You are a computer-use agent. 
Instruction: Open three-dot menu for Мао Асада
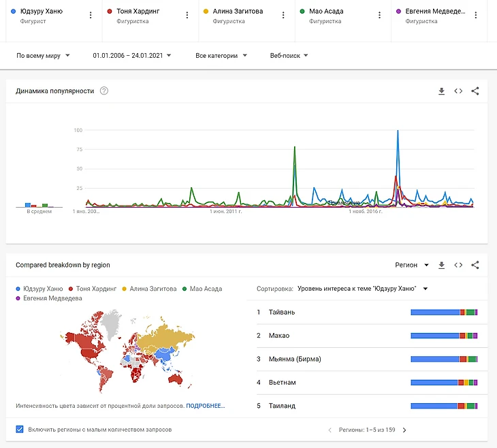380,15
